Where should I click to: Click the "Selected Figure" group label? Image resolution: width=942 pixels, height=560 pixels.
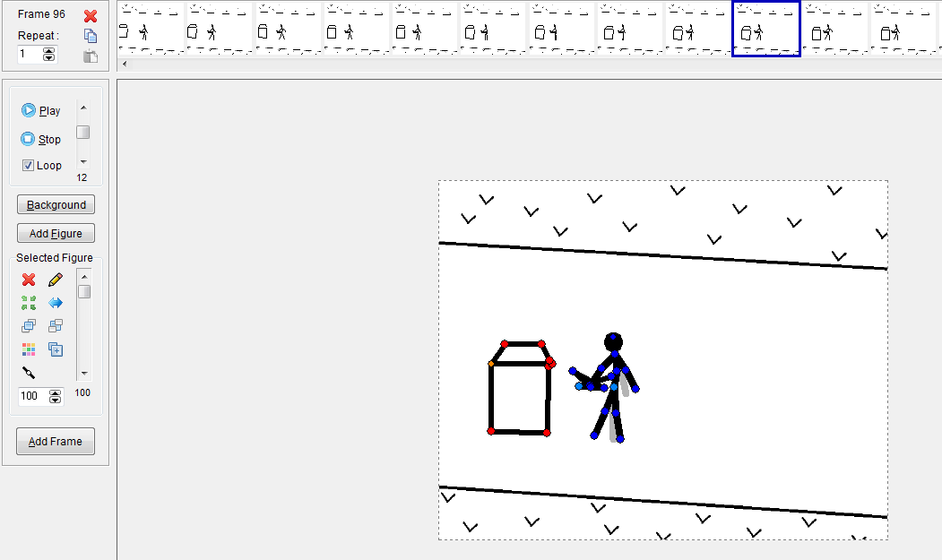point(55,258)
